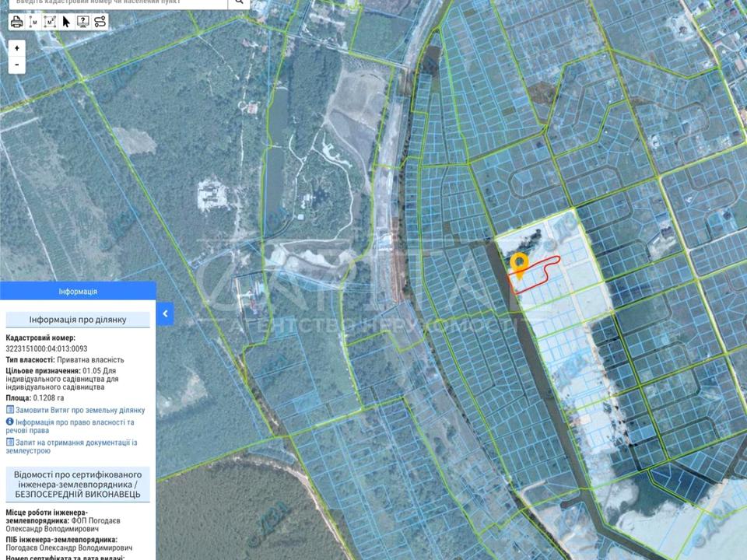Collapse the information panel with chevron
Viewport: 747px width, 560px height.
pos(165,314)
